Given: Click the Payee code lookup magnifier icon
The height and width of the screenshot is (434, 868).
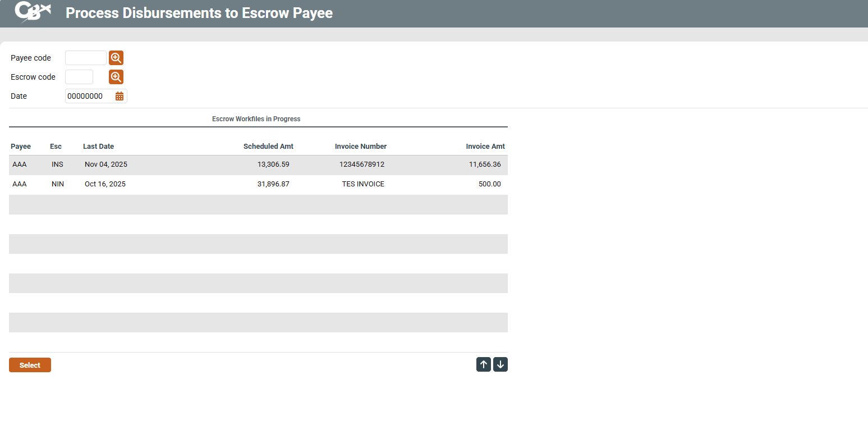Looking at the screenshot, I should point(116,58).
